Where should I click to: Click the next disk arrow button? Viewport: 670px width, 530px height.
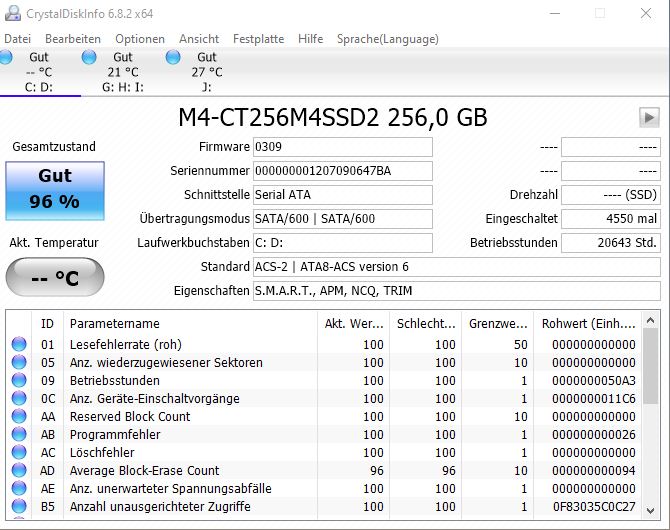click(x=649, y=117)
